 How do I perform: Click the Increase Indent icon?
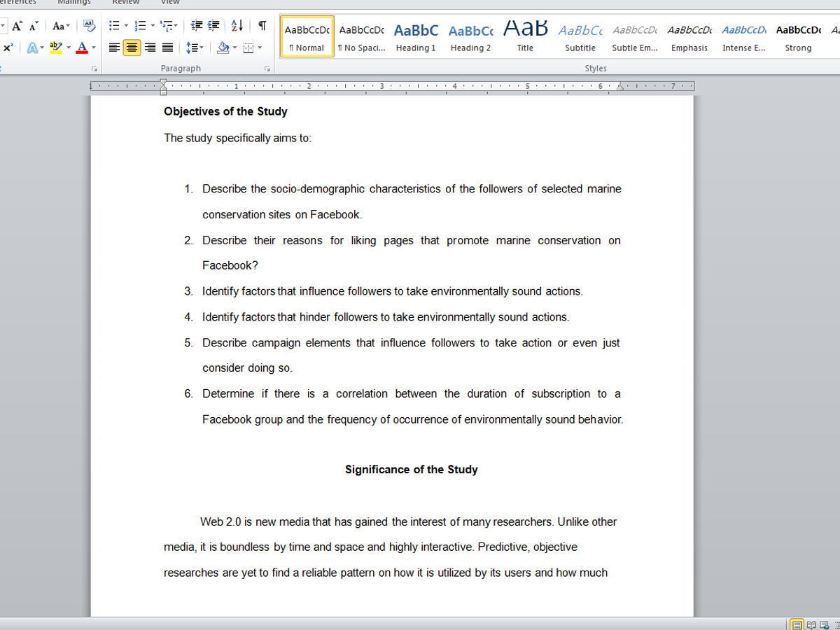[213, 26]
